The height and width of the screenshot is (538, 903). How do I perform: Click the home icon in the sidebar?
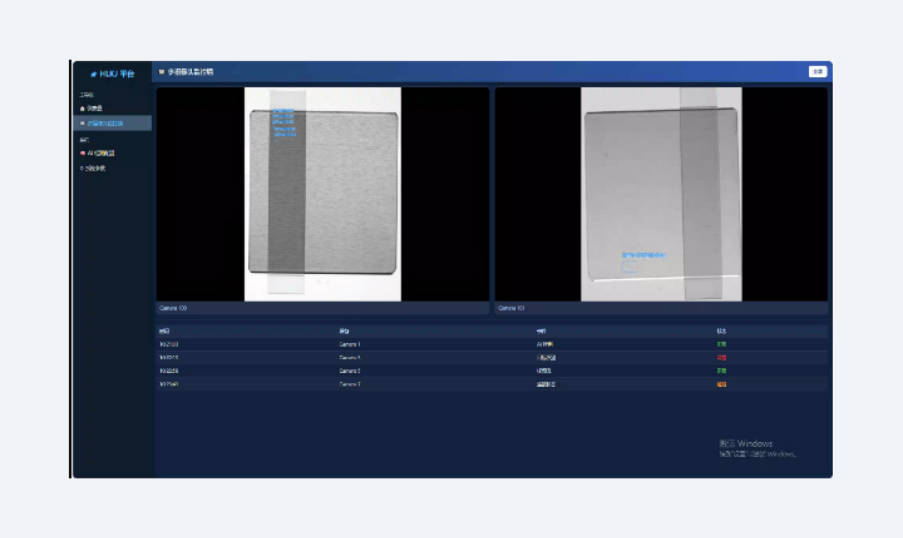coord(82,108)
